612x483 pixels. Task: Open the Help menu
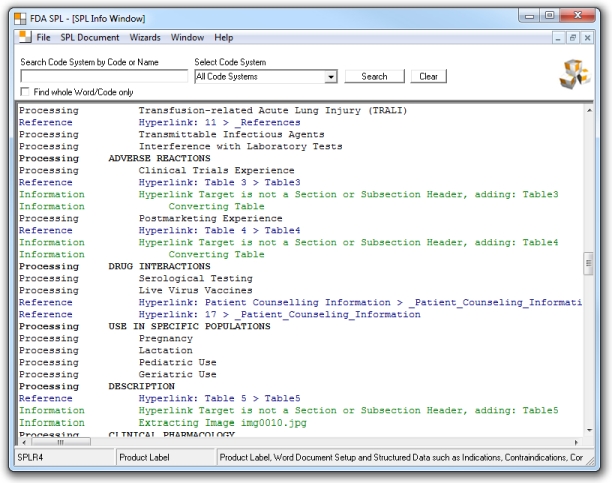(224, 37)
